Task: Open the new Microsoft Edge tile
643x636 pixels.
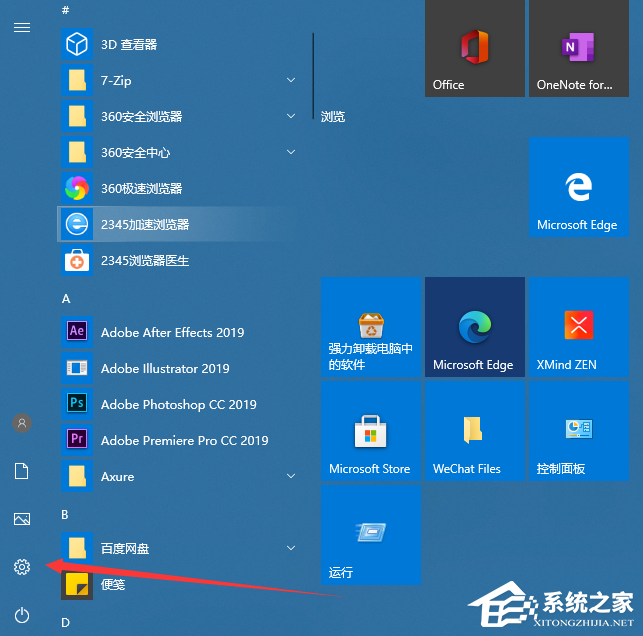Action: pyautogui.click(x=475, y=327)
